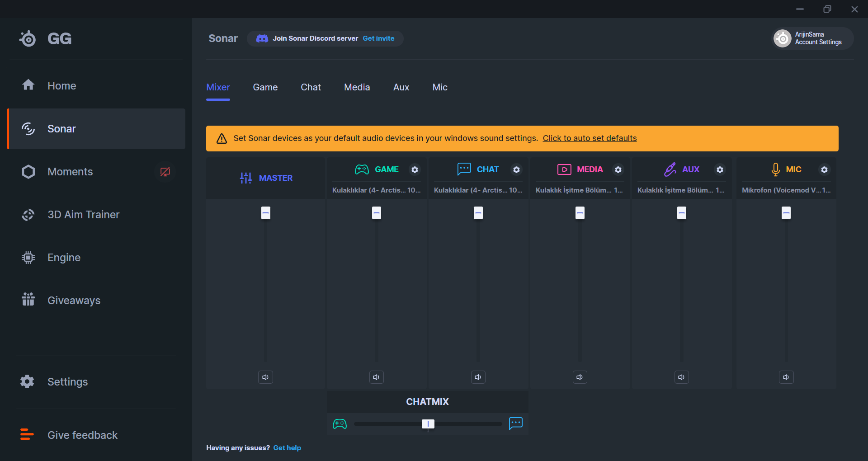Mute the Aux channel
The height and width of the screenshot is (461, 868).
tap(681, 377)
